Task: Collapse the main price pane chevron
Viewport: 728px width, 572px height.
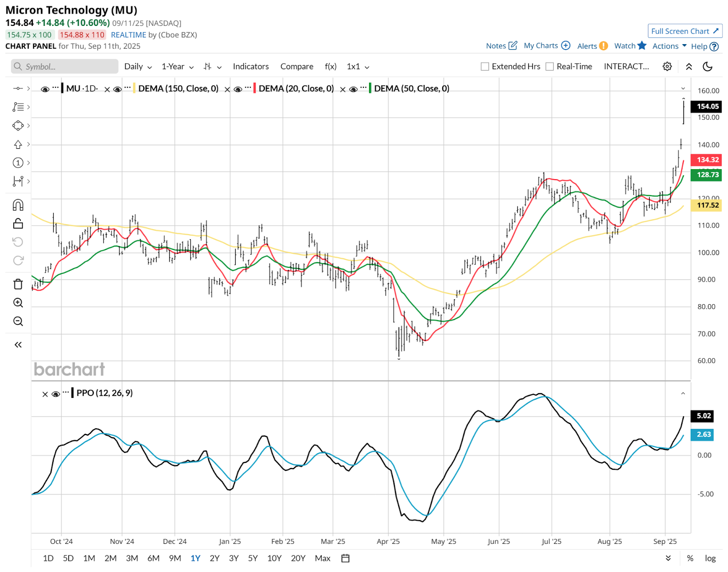Action: click(683, 88)
